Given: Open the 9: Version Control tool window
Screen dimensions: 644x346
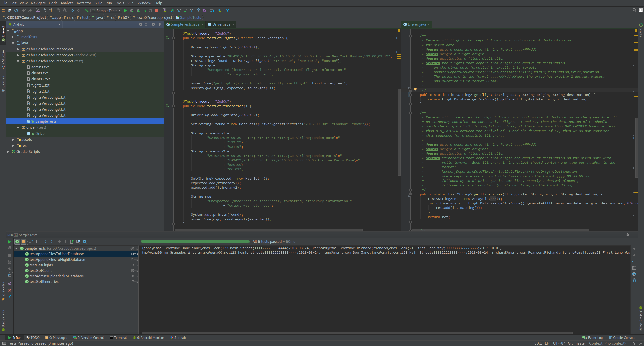Looking at the screenshot, I should [x=88, y=338].
